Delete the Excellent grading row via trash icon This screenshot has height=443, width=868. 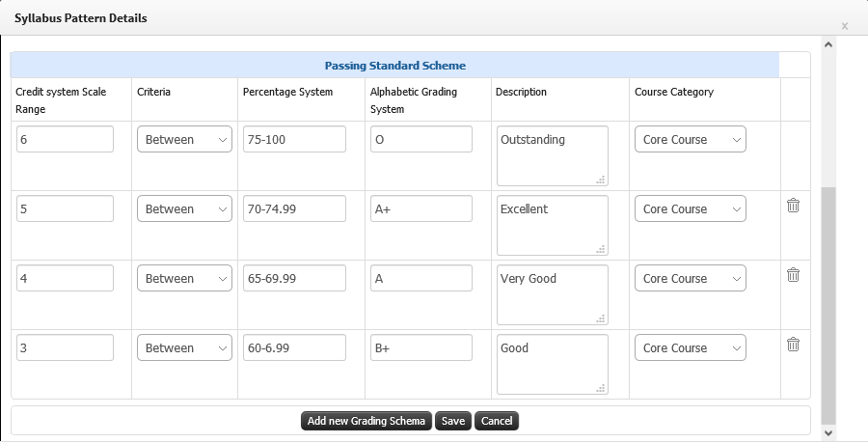coord(793,206)
